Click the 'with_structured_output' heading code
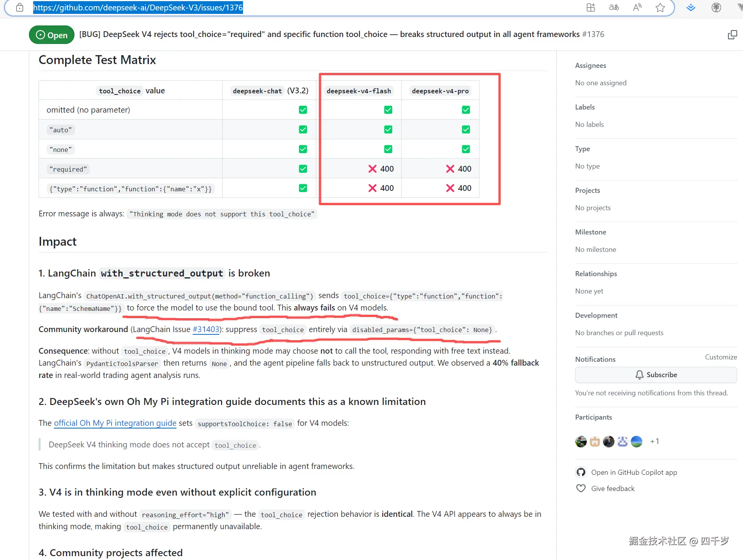 pos(162,273)
